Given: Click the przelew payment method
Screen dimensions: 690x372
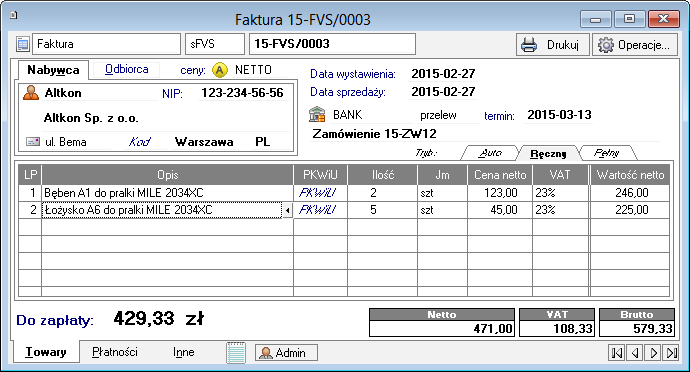Looking at the screenshot, I should pyautogui.click(x=438, y=115).
